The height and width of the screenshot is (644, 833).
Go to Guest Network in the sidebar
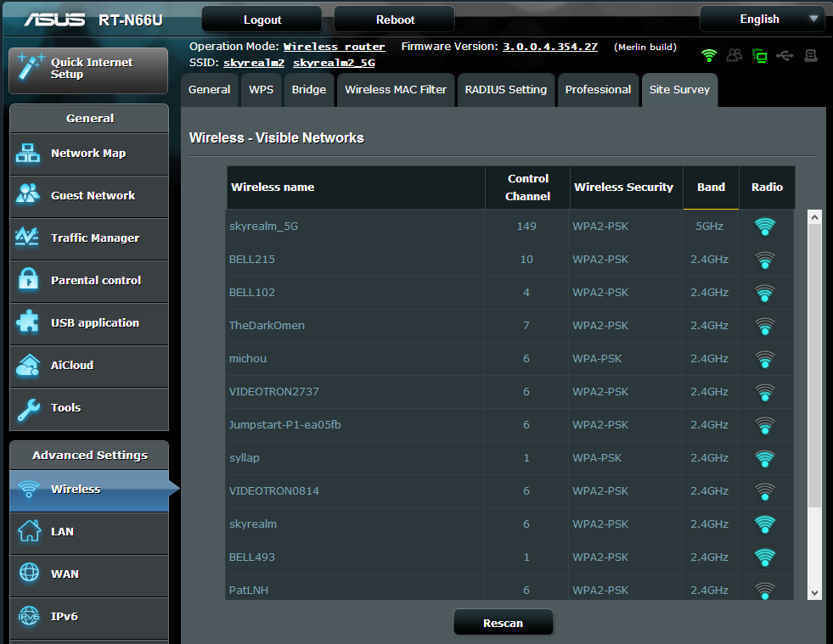[x=89, y=197]
